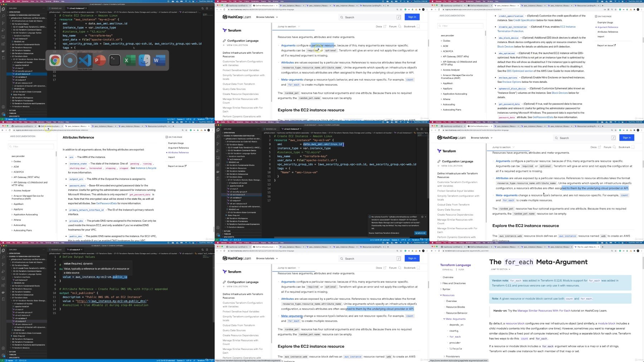Open Arguments link in top-middle tutorial page
Image resolution: width=644 pixels, height=362 pixels.
click(x=288, y=45)
